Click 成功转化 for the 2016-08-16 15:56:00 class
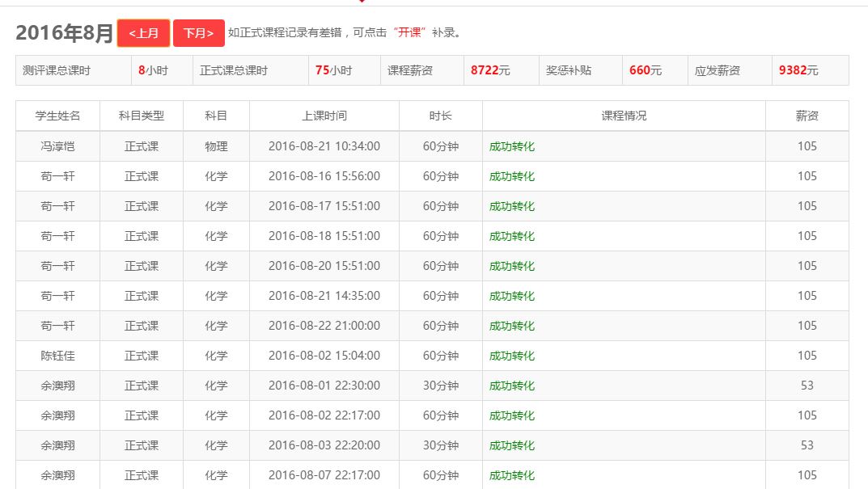The width and height of the screenshot is (868, 489). click(x=511, y=176)
